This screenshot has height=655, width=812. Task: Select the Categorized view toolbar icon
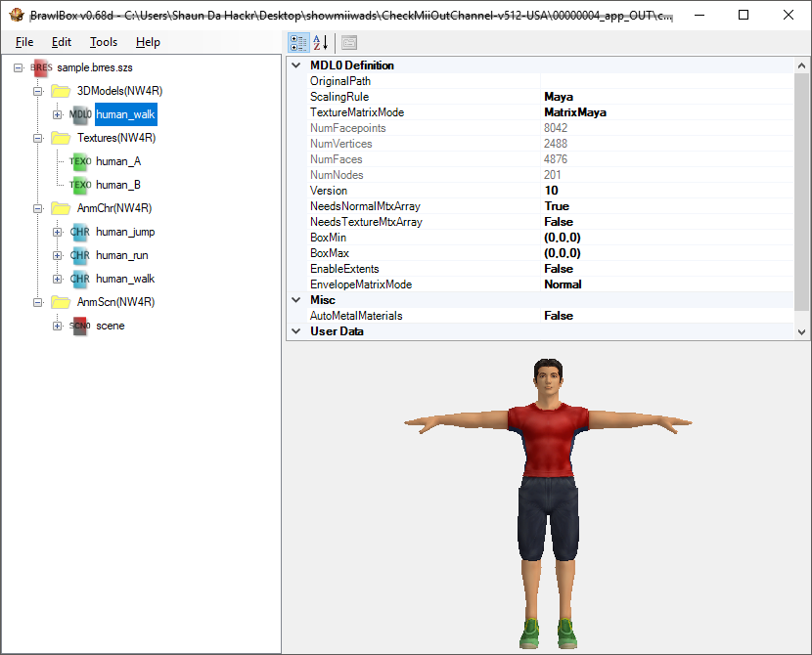click(x=298, y=42)
